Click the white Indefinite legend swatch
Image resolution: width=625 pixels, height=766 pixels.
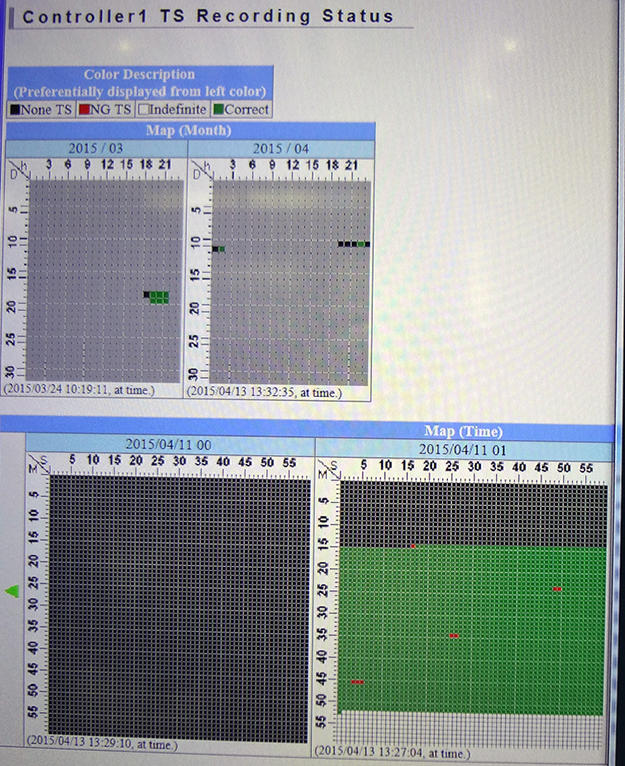(x=143, y=109)
